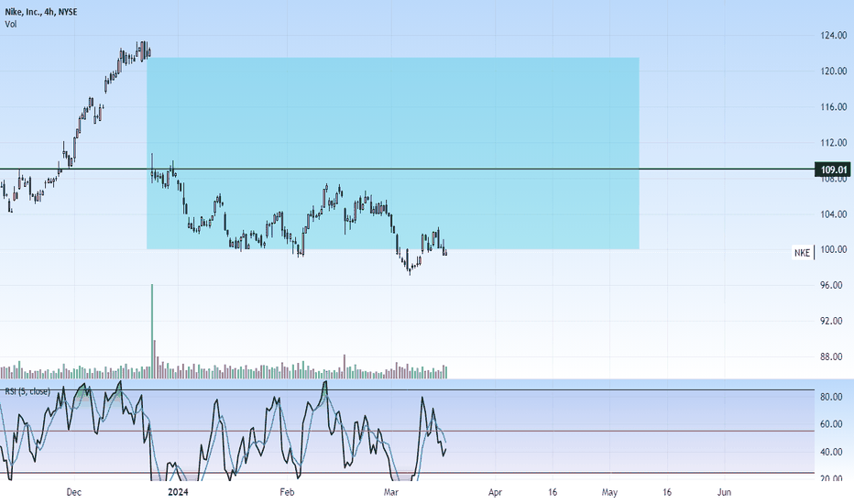Click the RSI 40.00 scale value
This screenshot has width=854, height=504.
[831, 453]
